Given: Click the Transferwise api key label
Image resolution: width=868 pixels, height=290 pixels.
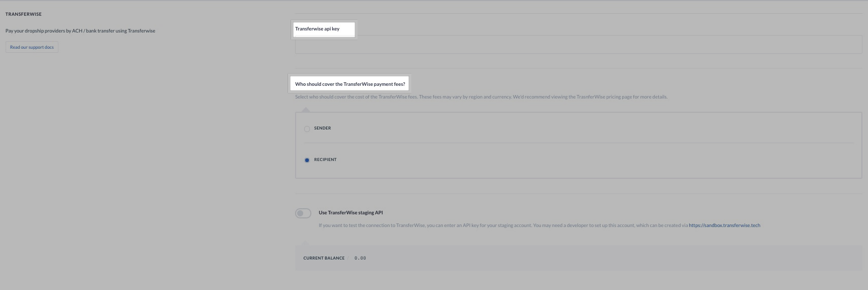Looking at the screenshot, I should click(x=317, y=29).
